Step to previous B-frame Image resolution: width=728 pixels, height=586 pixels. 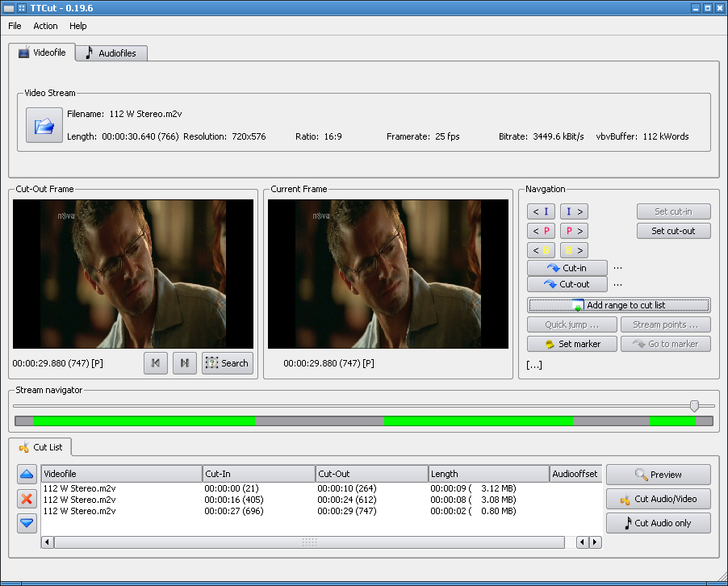pos(541,250)
